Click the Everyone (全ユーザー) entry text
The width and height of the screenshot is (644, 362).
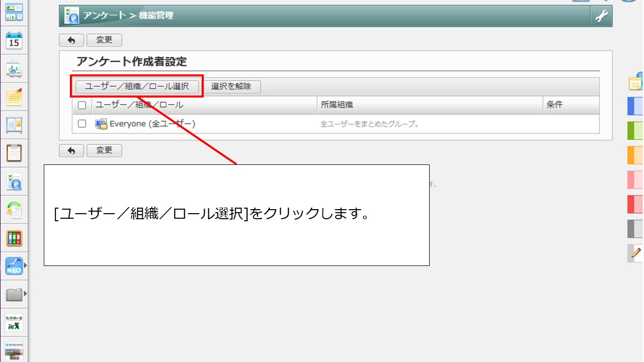pos(152,124)
